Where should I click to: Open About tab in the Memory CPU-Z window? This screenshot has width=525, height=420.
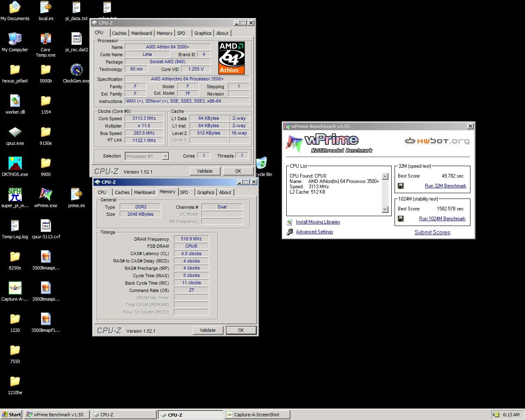[225, 192]
